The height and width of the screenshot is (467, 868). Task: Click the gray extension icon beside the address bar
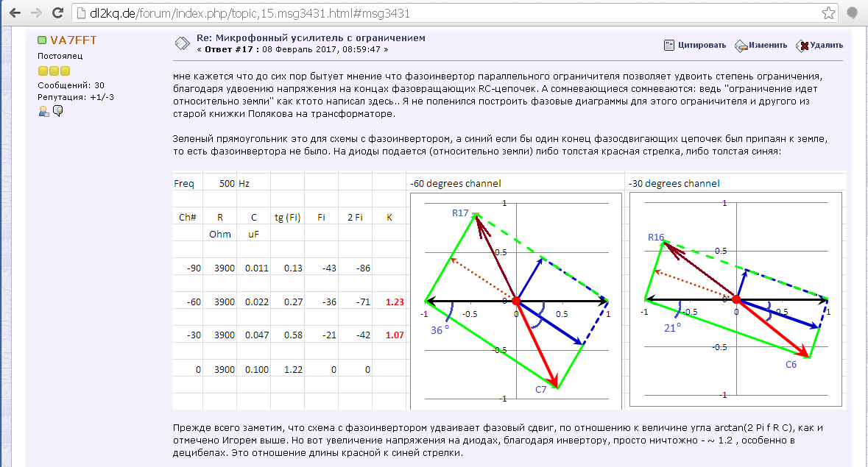(x=853, y=13)
